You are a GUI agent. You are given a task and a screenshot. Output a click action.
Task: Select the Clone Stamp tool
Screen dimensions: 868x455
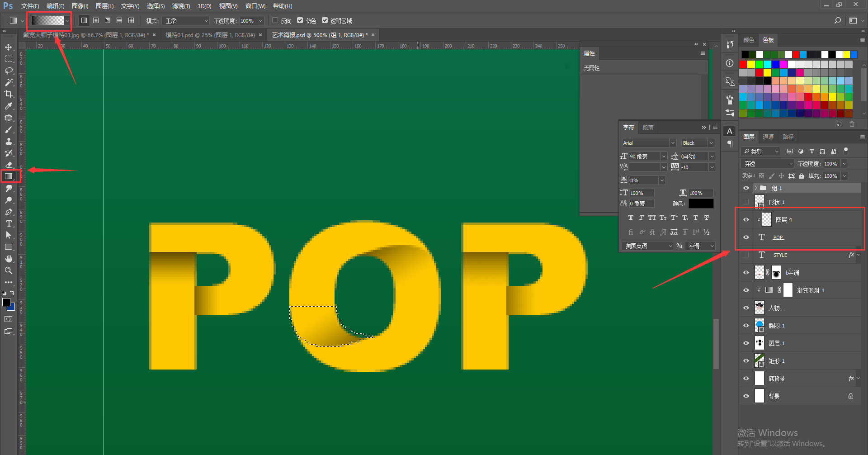9,141
